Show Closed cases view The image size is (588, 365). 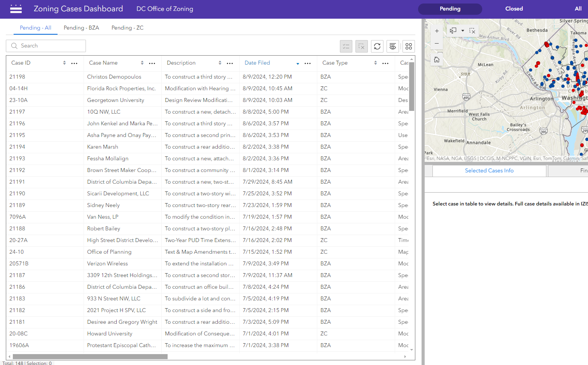point(514,9)
